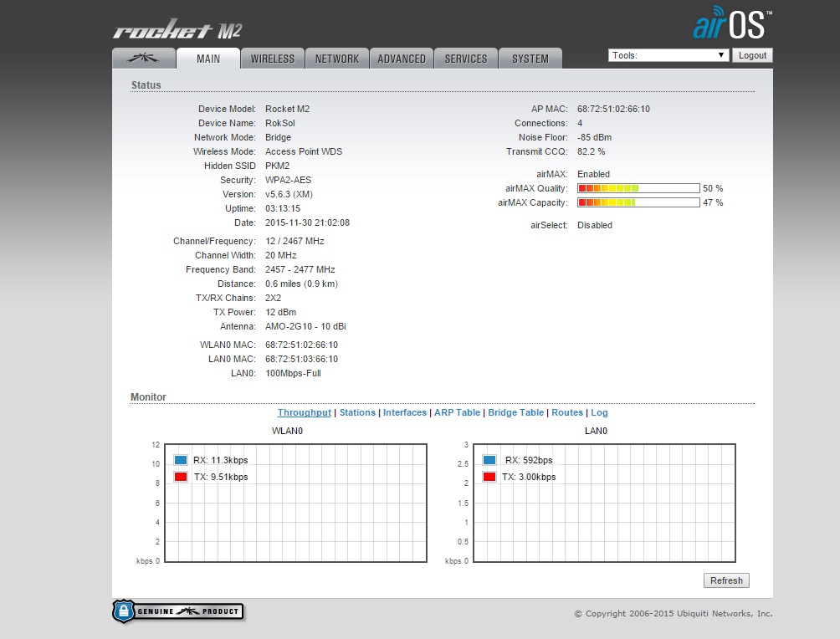
Task: Click the Channel Width value 20 MHz
Action: (x=281, y=255)
